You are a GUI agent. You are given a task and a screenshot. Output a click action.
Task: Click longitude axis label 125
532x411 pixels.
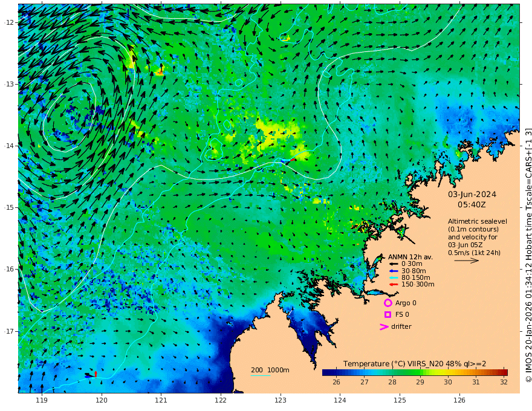400,400
